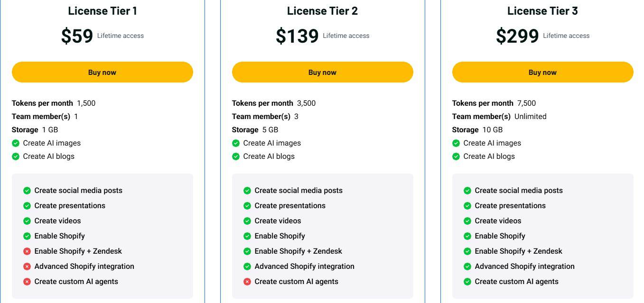Click the Lifetime access text next to $139
644x303 pixels.
point(345,36)
